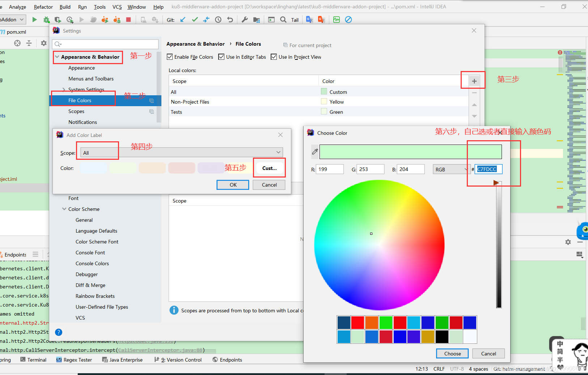The width and height of the screenshot is (588, 375).
Task: Select Console Colors settings item
Action: click(x=92, y=263)
